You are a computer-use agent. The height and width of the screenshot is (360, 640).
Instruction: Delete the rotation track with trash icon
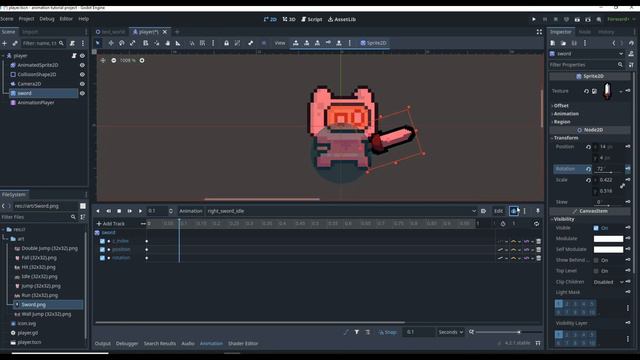[538, 258]
